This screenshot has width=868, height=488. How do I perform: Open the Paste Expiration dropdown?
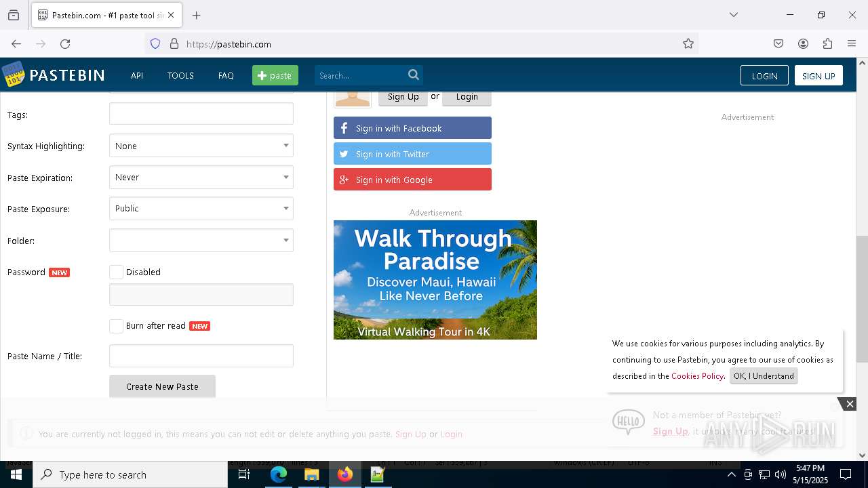pos(201,177)
